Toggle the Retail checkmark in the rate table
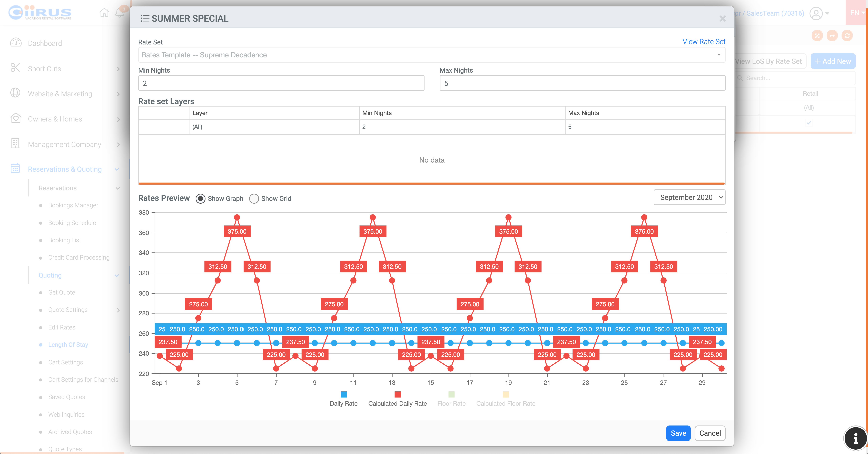 tap(809, 123)
